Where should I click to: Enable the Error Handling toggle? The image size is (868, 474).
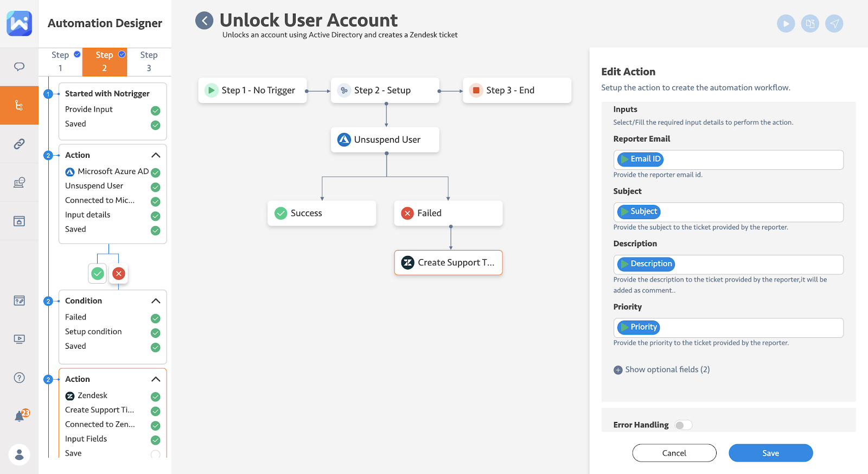(x=684, y=425)
